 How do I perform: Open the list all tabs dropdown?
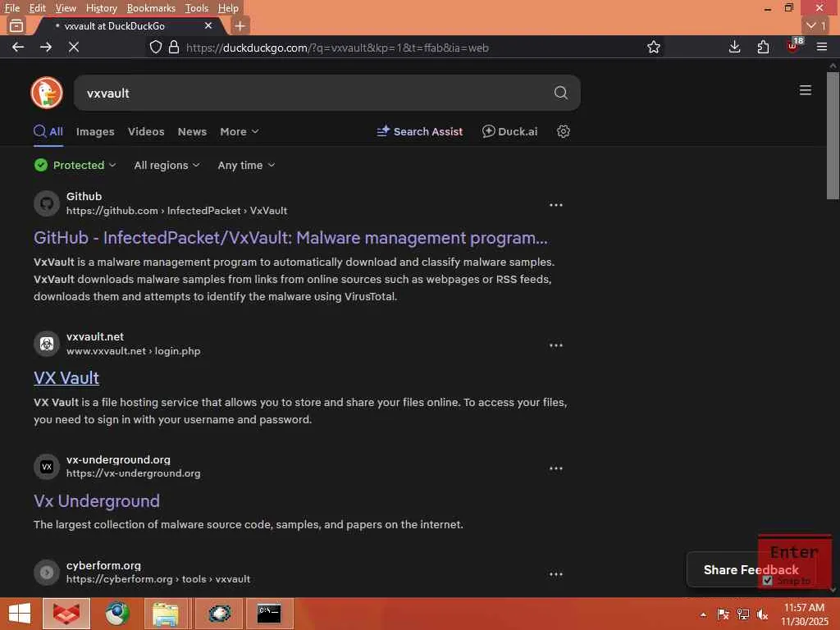click(816, 25)
